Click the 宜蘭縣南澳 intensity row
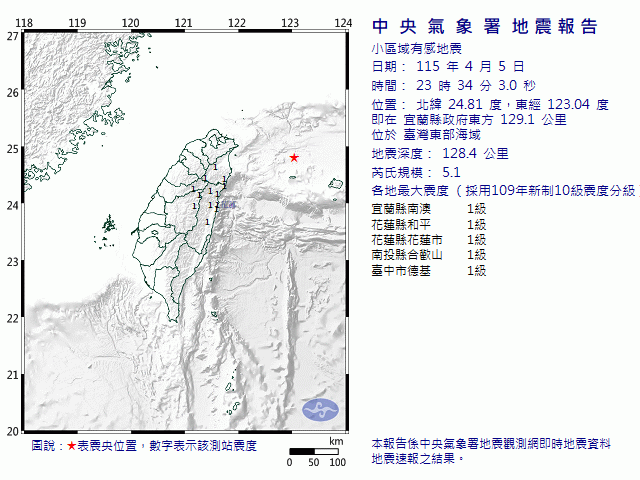 (x=429, y=209)
